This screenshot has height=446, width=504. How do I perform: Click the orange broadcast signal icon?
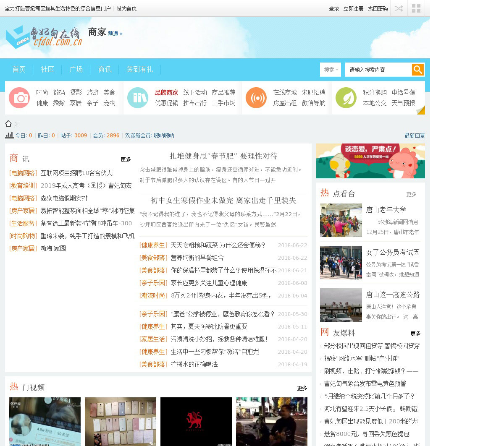pyautogui.click(x=256, y=98)
